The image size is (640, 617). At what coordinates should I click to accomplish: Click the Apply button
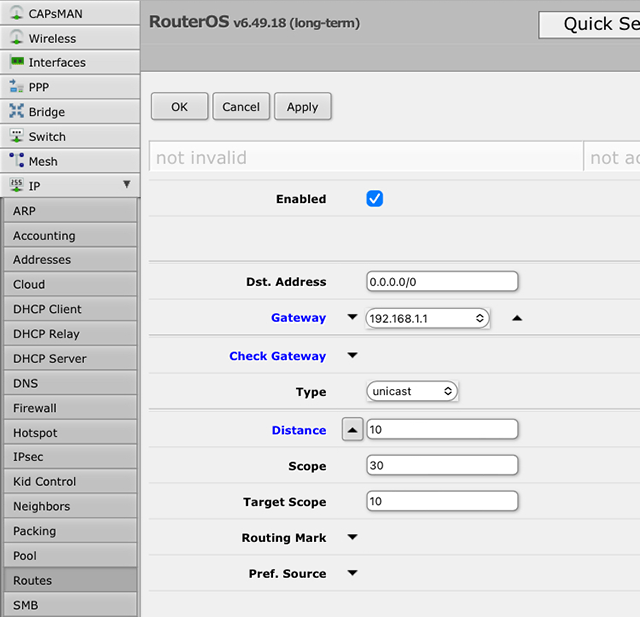302,107
